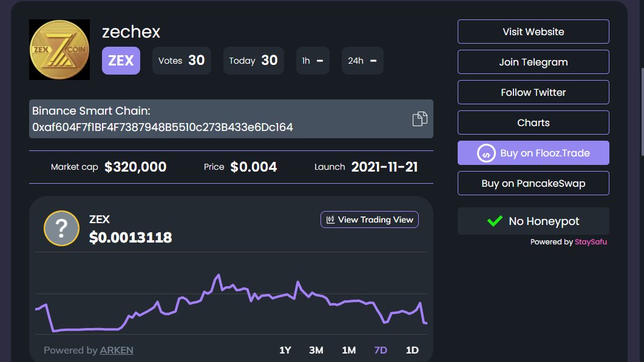Click the $0.0013118 chart price

[x=130, y=237]
